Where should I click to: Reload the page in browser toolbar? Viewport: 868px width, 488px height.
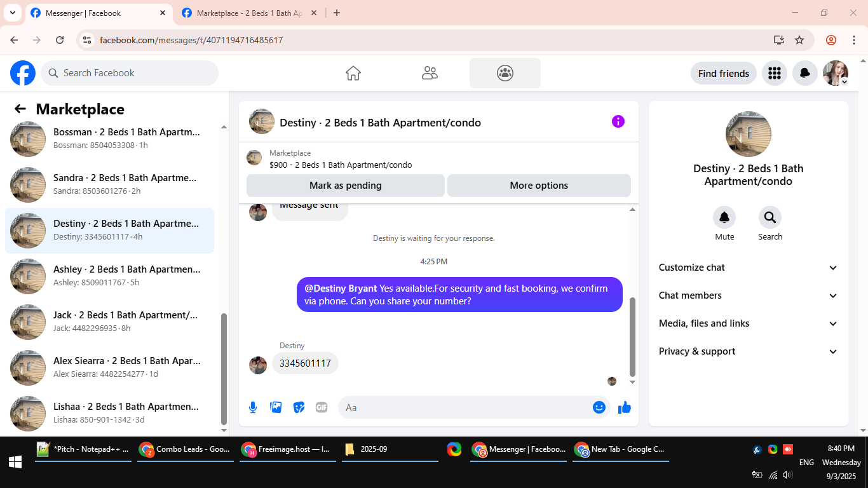tap(60, 40)
